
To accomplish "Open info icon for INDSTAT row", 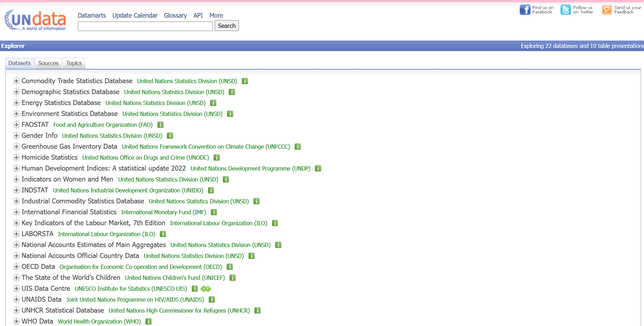I will pyautogui.click(x=211, y=190).
